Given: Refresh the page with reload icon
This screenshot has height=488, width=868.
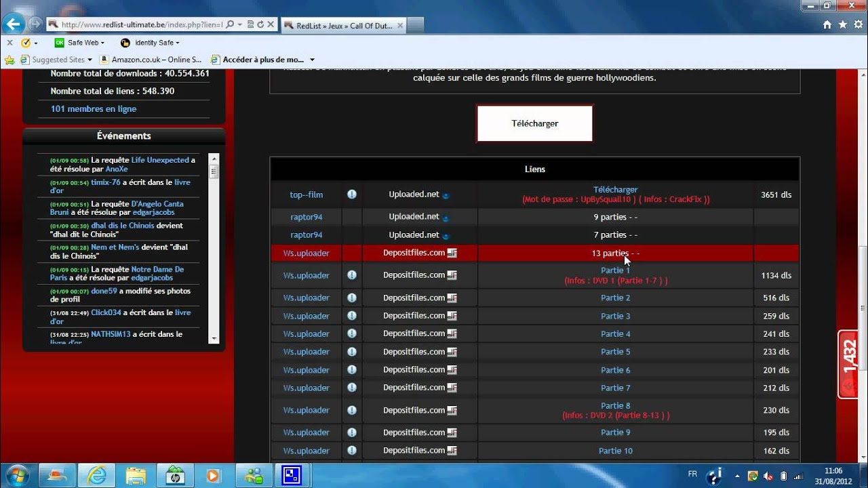Looking at the screenshot, I should [260, 24].
